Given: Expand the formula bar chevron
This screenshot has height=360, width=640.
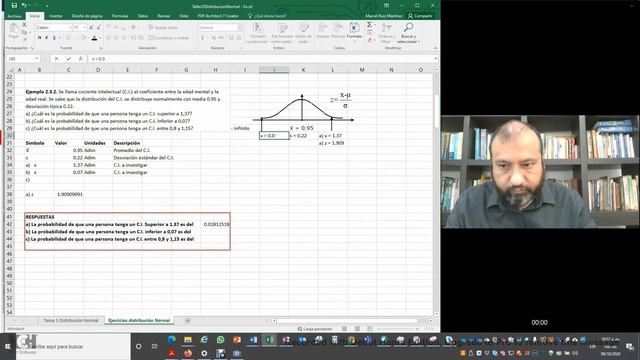Looking at the screenshot, I should 436,59.
